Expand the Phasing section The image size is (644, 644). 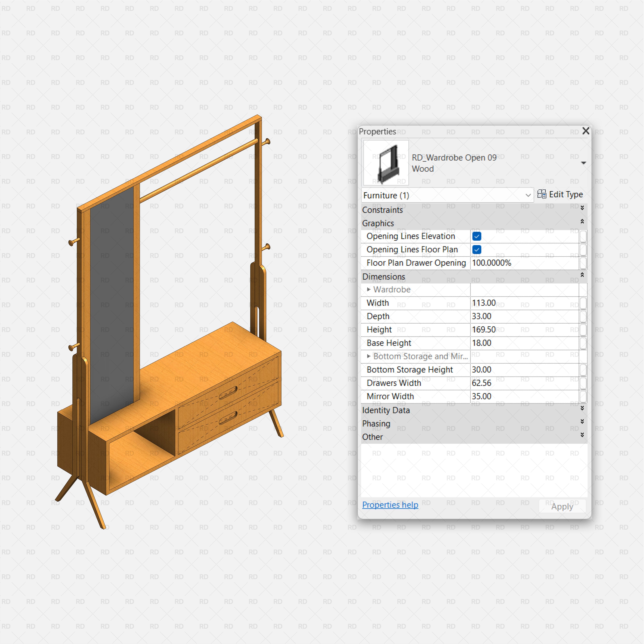(x=582, y=422)
